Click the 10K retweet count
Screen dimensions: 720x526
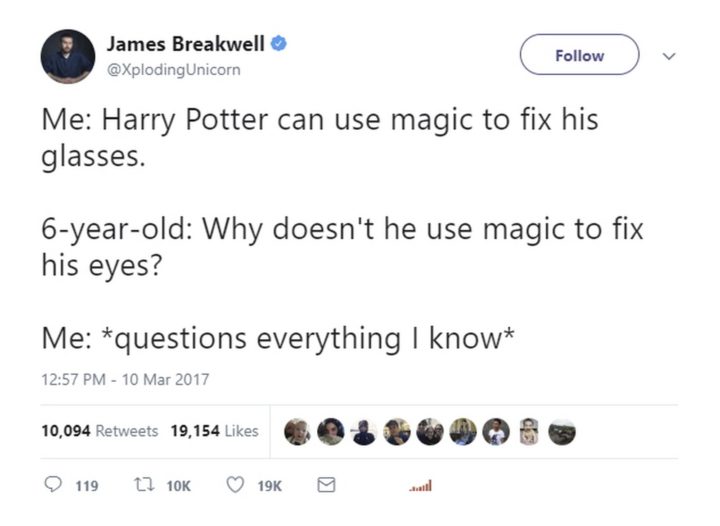[178, 486]
